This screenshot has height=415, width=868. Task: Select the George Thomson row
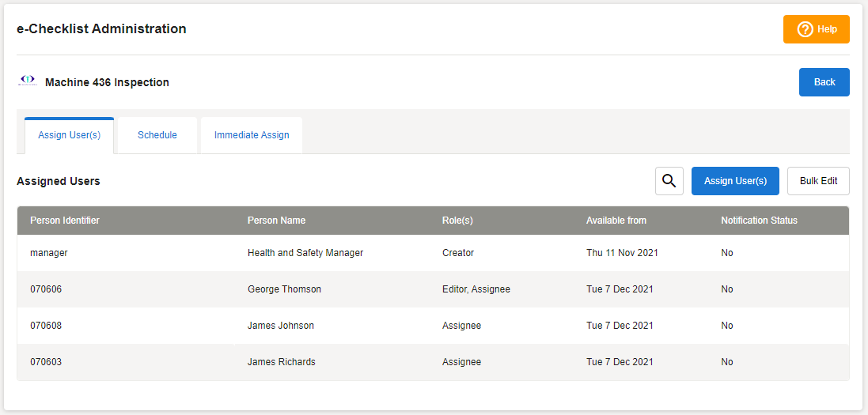[284, 289]
